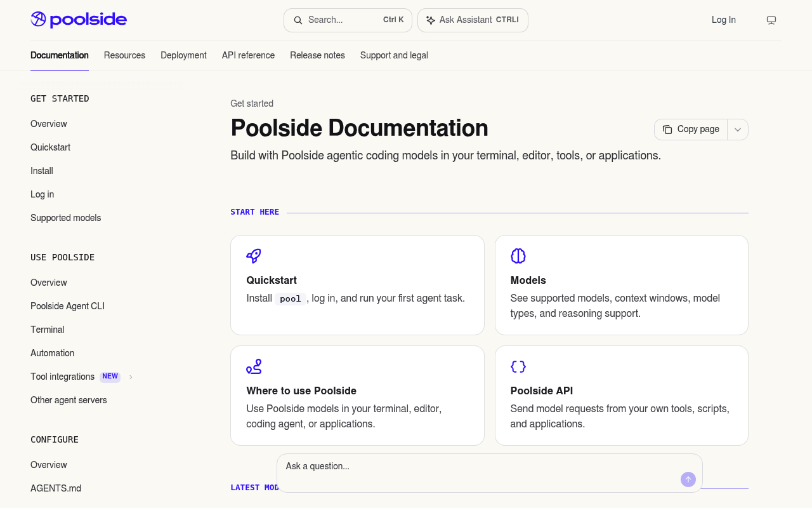
Task: Select the Documentation tab
Action: pos(60,55)
